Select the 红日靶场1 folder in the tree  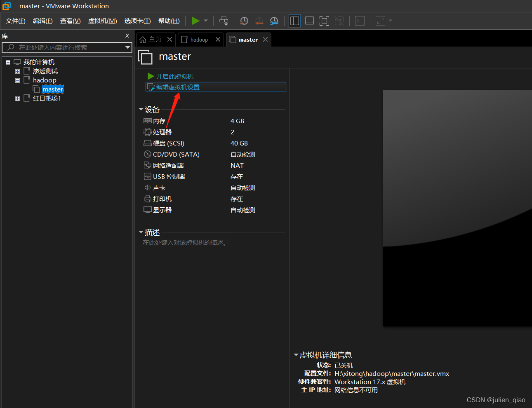click(x=47, y=98)
